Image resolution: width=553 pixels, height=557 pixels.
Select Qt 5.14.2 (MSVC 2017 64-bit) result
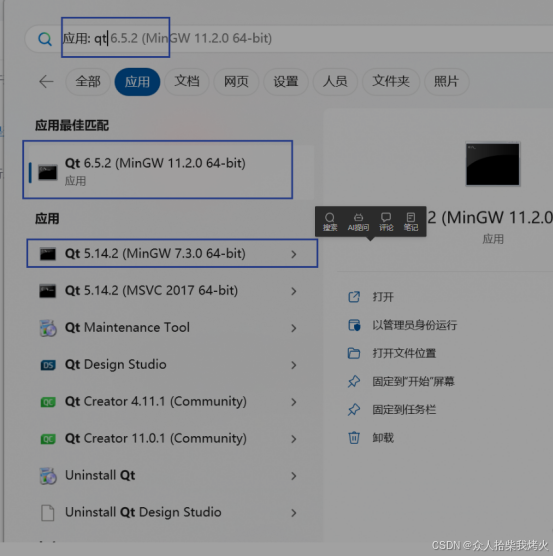[172, 291]
